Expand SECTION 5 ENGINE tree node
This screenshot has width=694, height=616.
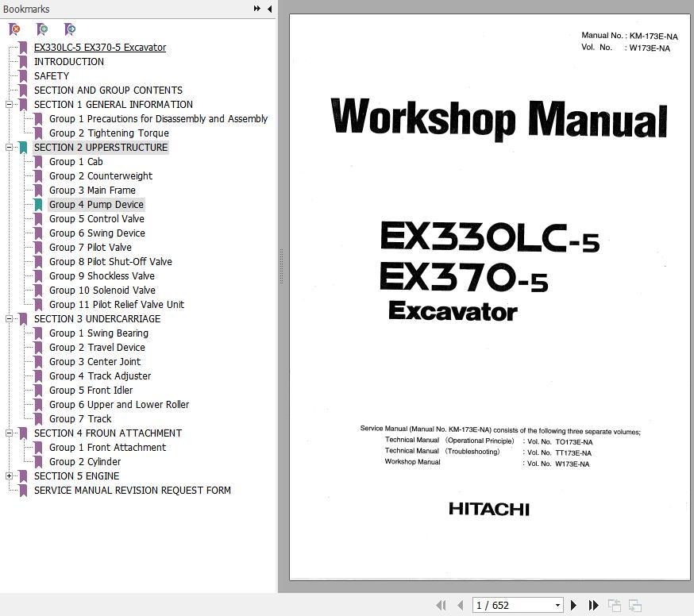point(9,475)
